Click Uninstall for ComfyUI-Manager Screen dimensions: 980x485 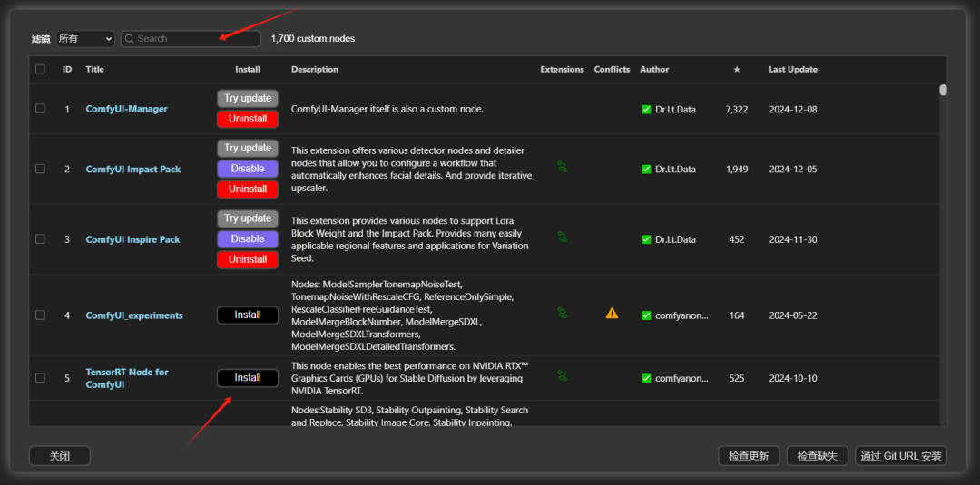[248, 119]
